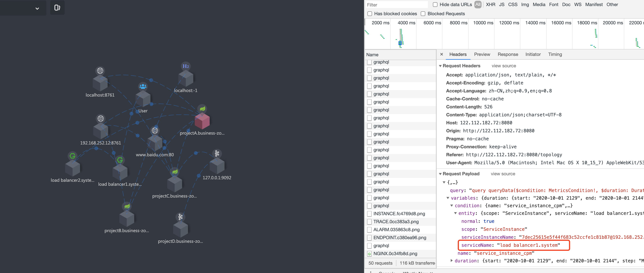Screen dimensions: 644x273
Task: Filter requests by Img type
Action: 525,5
